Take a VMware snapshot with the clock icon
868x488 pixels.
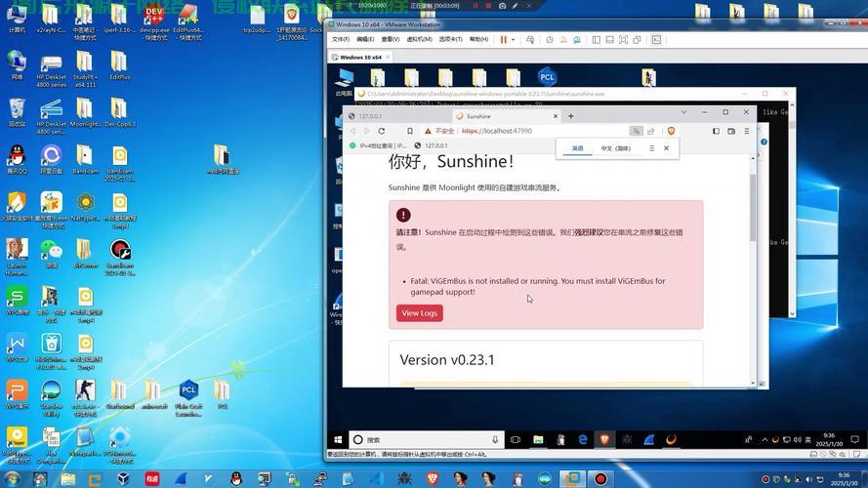click(549, 40)
